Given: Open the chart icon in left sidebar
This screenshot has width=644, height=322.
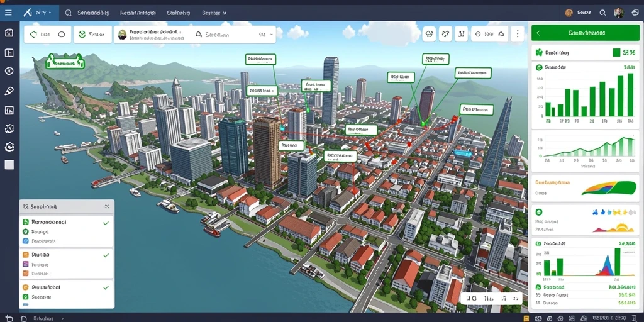Looking at the screenshot, I should click(x=9, y=110).
